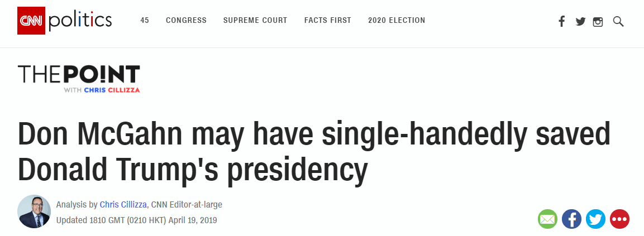The height and width of the screenshot is (236, 644).
Task: Share on Facebook with the blue circle icon
Action: point(572,219)
